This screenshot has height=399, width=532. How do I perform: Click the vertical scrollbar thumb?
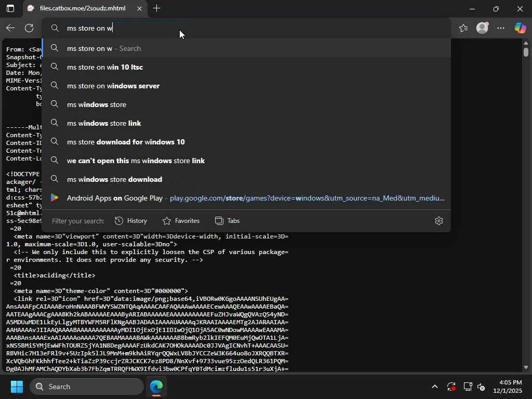[x=526, y=52]
